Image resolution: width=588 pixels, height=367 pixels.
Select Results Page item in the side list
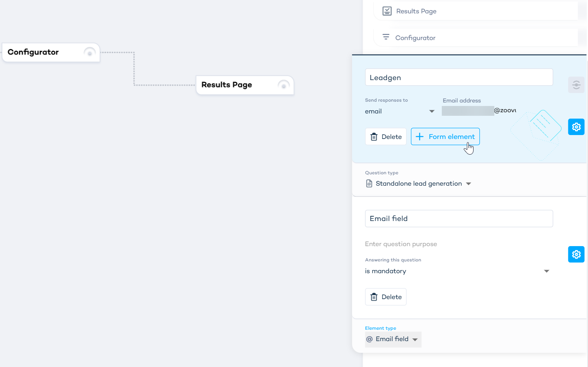[x=475, y=11]
